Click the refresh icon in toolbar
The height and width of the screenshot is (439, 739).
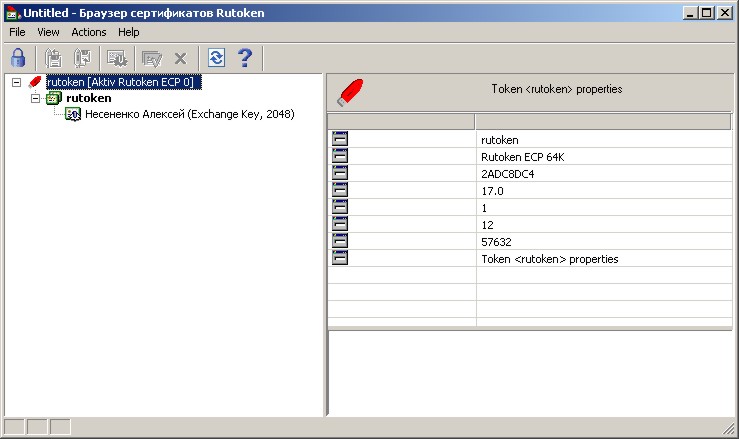pyautogui.click(x=216, y=58)
